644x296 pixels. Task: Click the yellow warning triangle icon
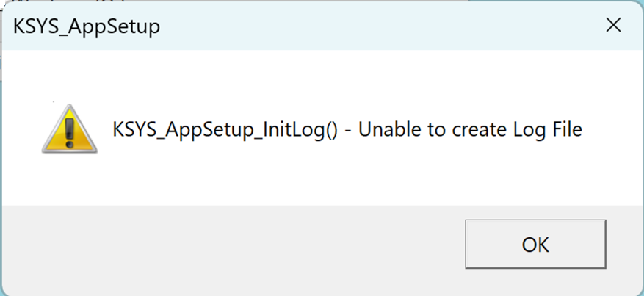[70, 131]
